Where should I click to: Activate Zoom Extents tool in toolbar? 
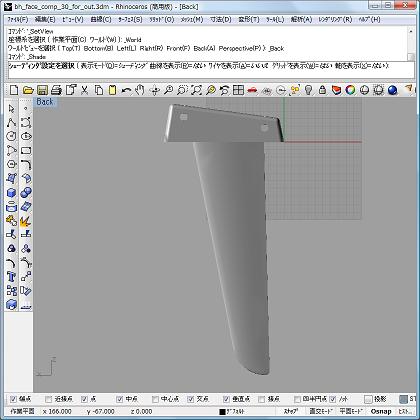point(196,90)
